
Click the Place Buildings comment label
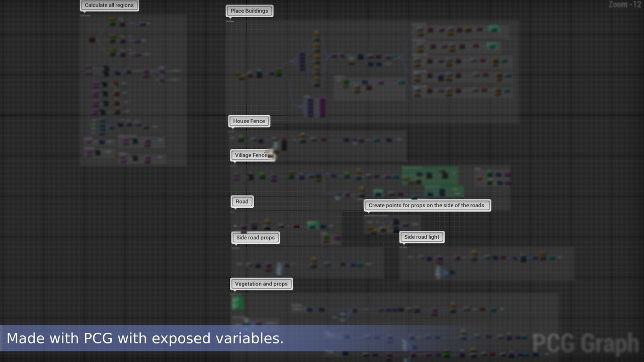pyautogui.click(x=249, y=11)
